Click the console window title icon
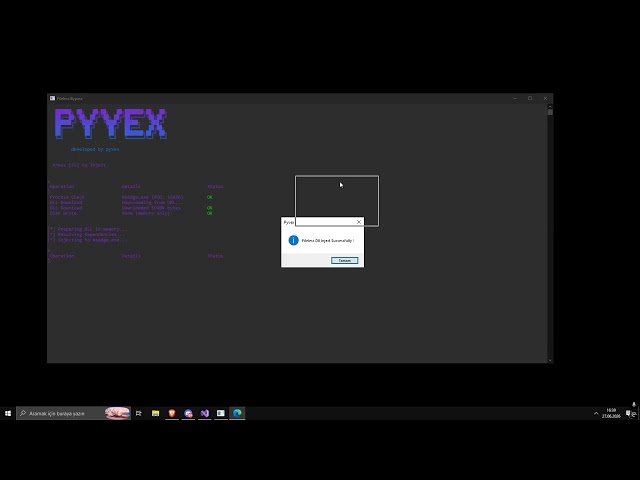The image size is (640, 480). pyautogui.click(x=52, y=98)
